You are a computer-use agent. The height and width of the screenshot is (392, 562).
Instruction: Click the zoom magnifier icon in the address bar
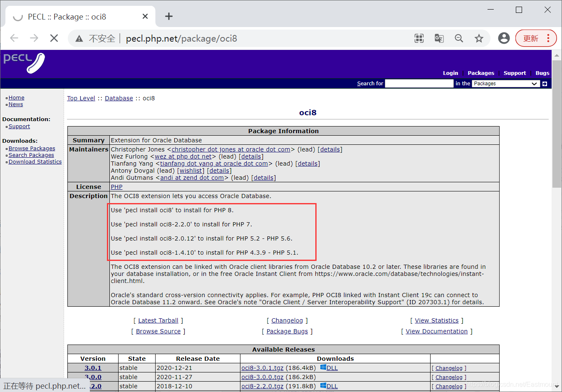click(459, 38)
